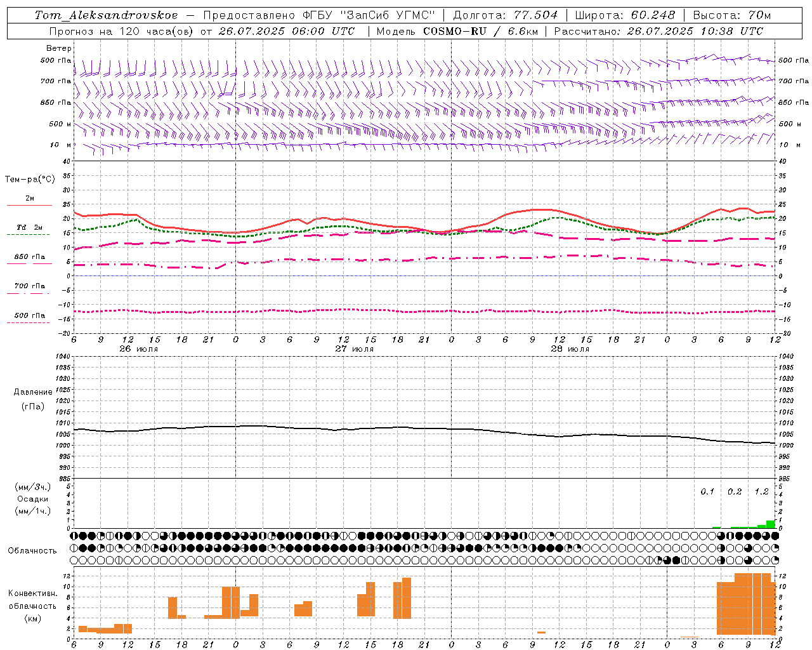Click the precipitation amount '1.2'
This screenshot has width=812, height=650.
point(761,491)
